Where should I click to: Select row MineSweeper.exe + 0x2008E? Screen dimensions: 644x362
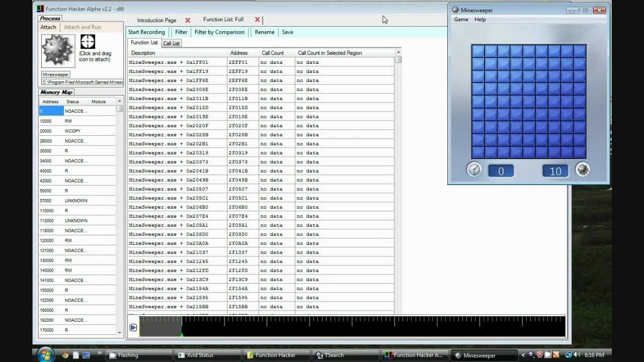261,89
